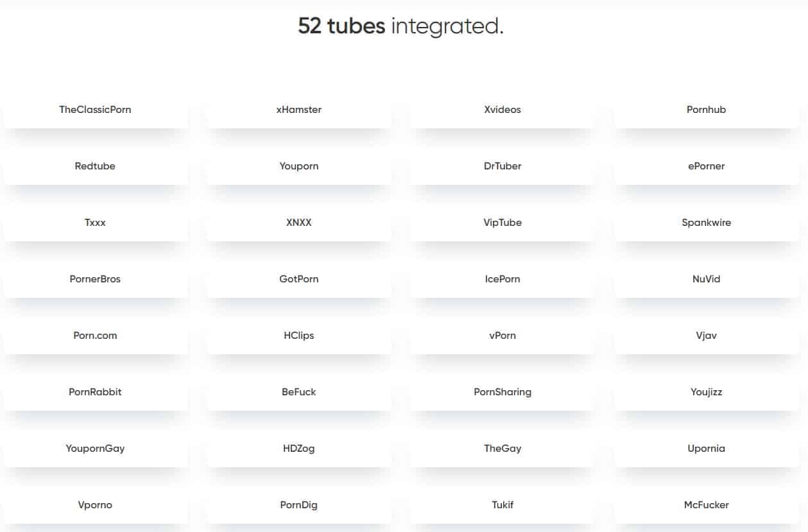The width and height of the screenshot is (808, 532).
Task: Open the Upornia tile
Action: click(x=706, y=449)
